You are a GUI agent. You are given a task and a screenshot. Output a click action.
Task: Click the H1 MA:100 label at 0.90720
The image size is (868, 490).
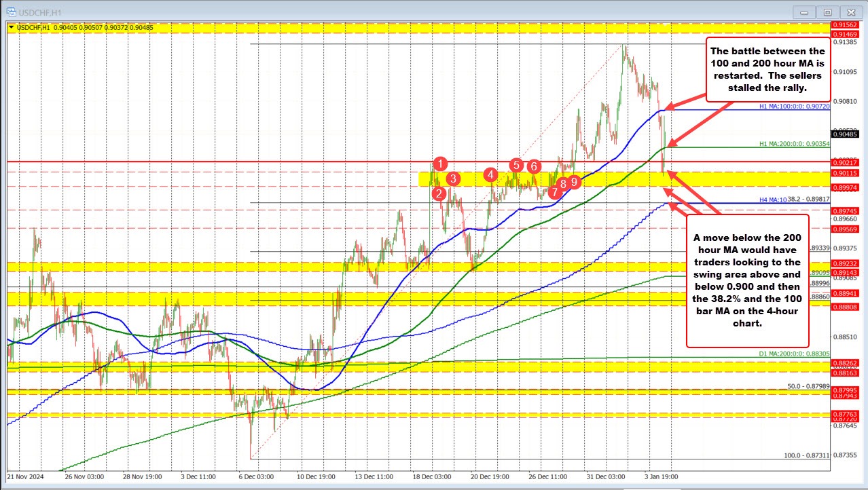click(x=795, y=108)
